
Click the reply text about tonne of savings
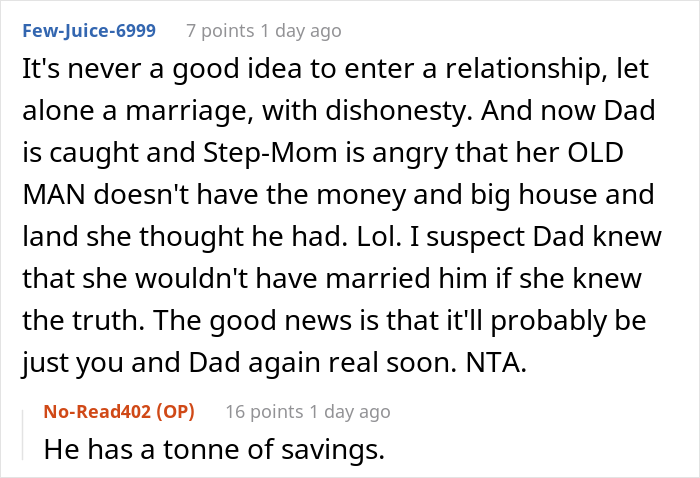(x=214, y=449)
